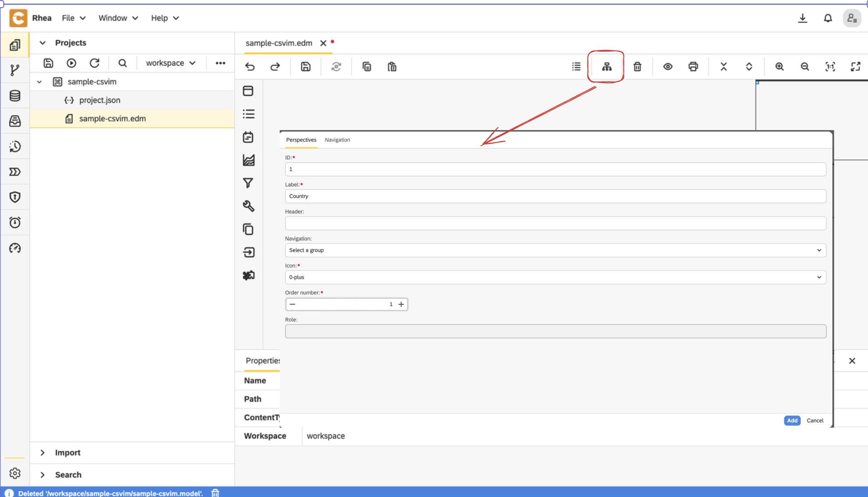
Task: Fit diagram to screen
Action: pos(855,67)
